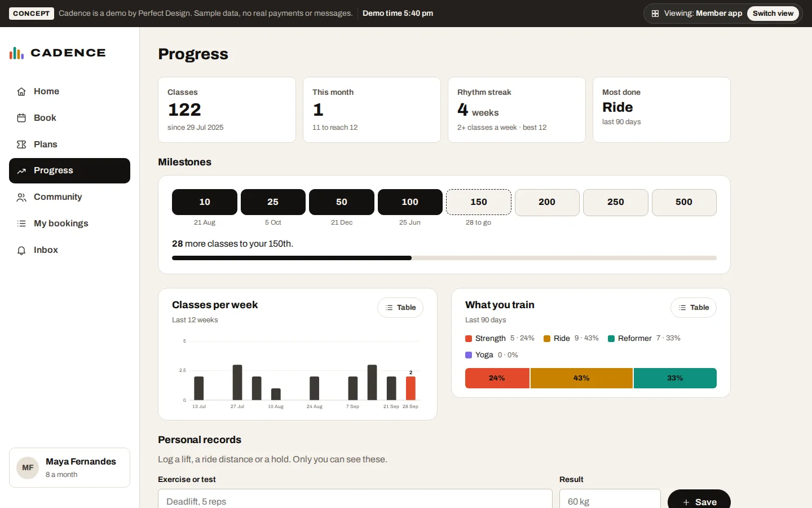Open Maya Fernandes profile card
The width and height of the screenshot is (812, 508).
[x=69, y=468]
